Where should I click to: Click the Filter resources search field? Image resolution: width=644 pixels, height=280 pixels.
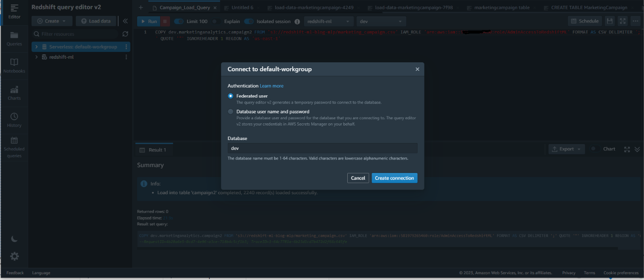click(x=75, y=34)
